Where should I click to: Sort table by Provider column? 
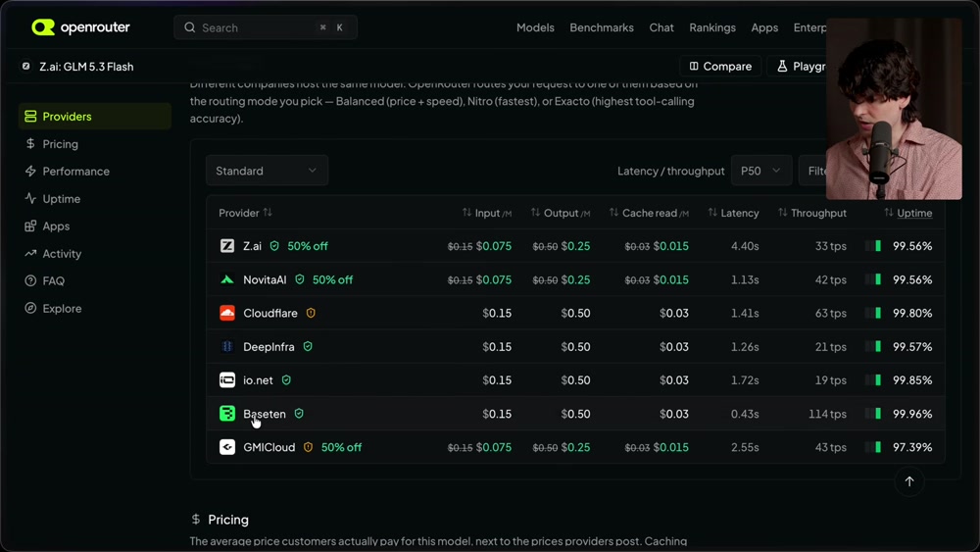click(x=246, y=213)
